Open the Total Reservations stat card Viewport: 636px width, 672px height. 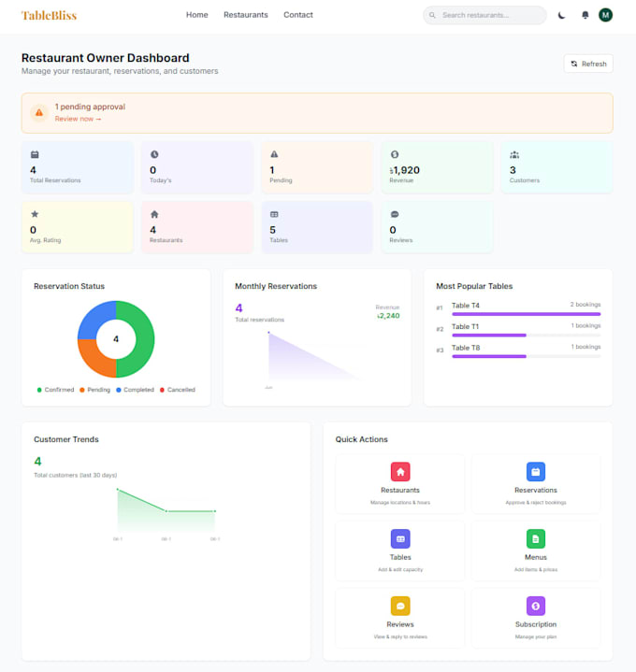[78, 167]
